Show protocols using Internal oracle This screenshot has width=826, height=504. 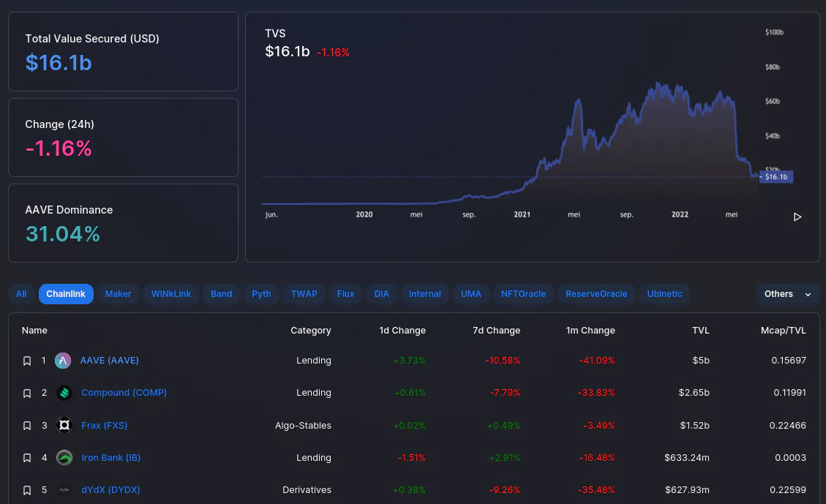click(x=424, y=294)
